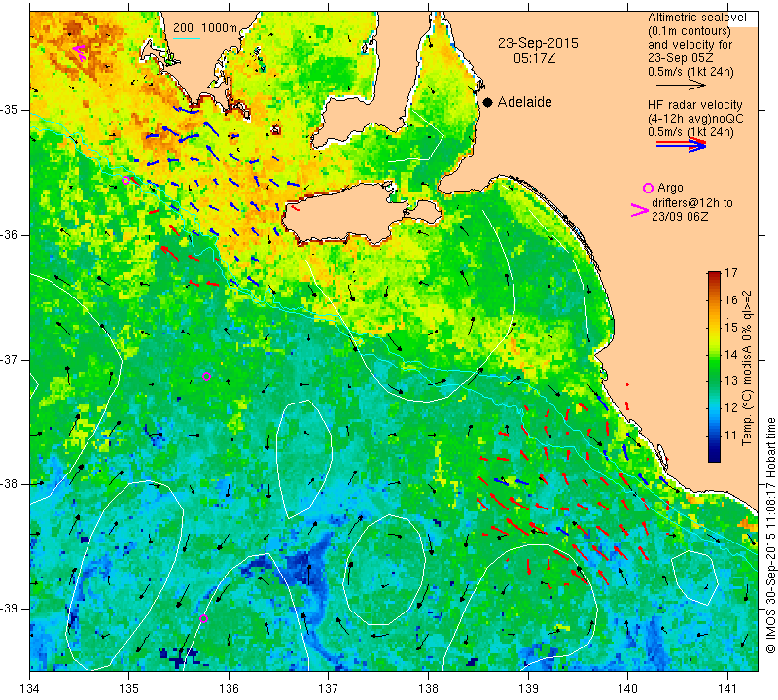
Task: Click the Argo float marker near 37°S
Action: [x=207, y=377]
